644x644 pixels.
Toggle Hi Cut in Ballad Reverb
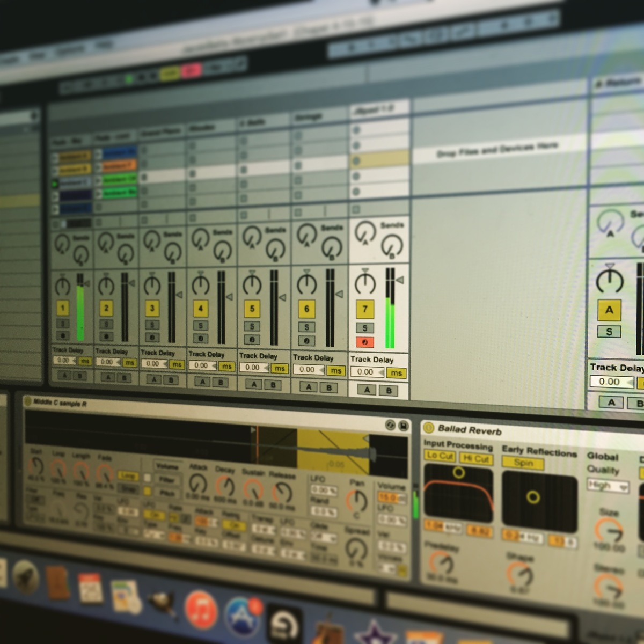tap(475, 458)
